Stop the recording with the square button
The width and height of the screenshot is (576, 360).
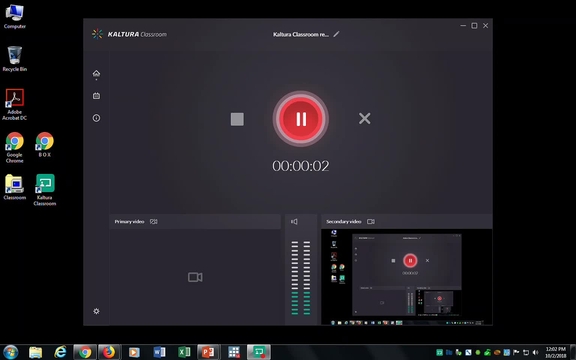pos(237,119)
